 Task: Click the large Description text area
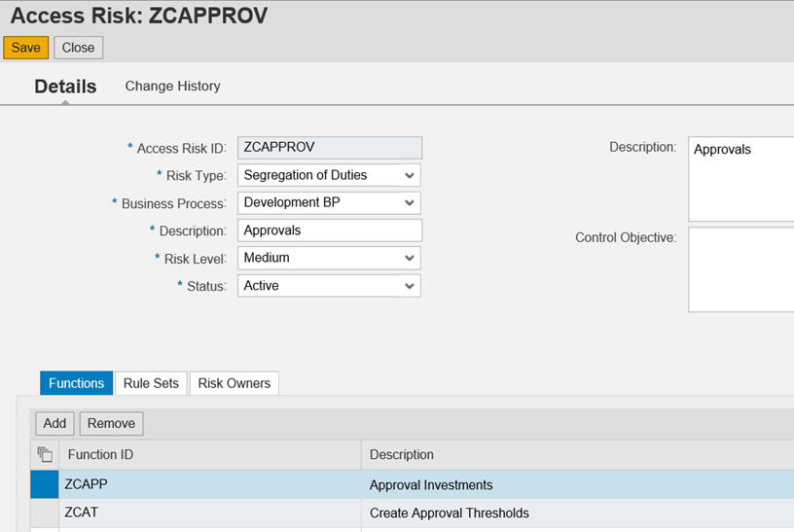740,179
